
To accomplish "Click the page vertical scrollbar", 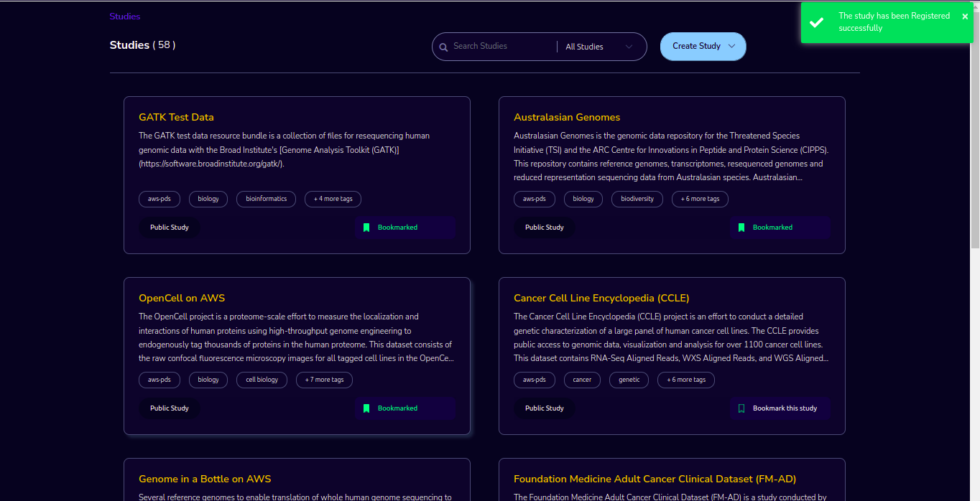I will 975,126.
